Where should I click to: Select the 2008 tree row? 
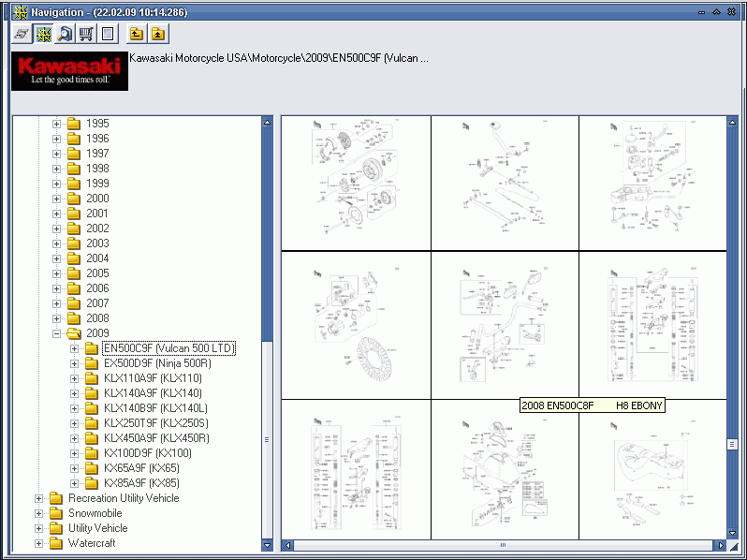coord(97,317)
